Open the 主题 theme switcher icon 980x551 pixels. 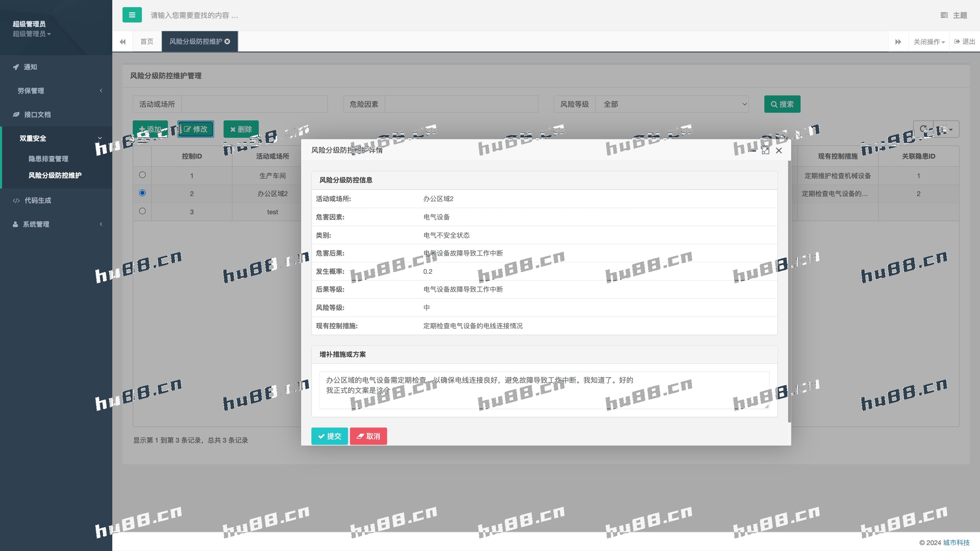tap(944, 15)
